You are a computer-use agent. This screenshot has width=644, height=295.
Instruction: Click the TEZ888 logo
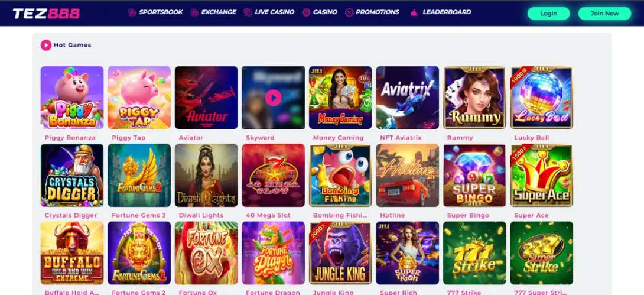tap(47, 13)
